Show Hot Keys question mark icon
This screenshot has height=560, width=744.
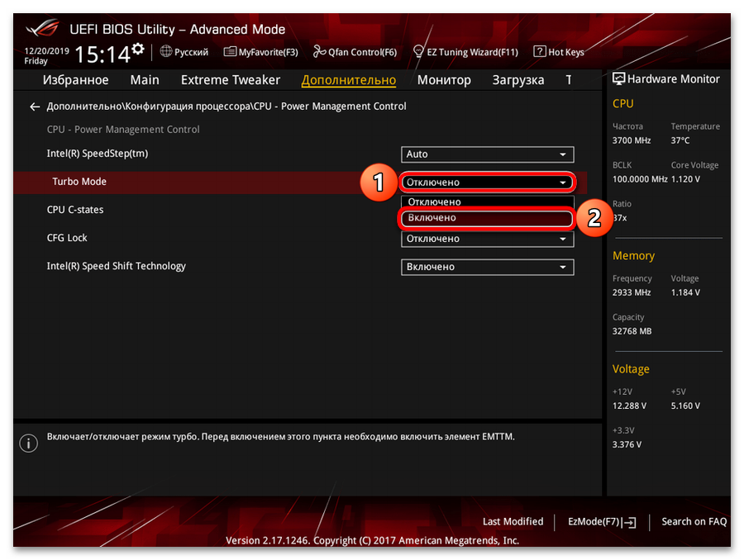[540, 51]
